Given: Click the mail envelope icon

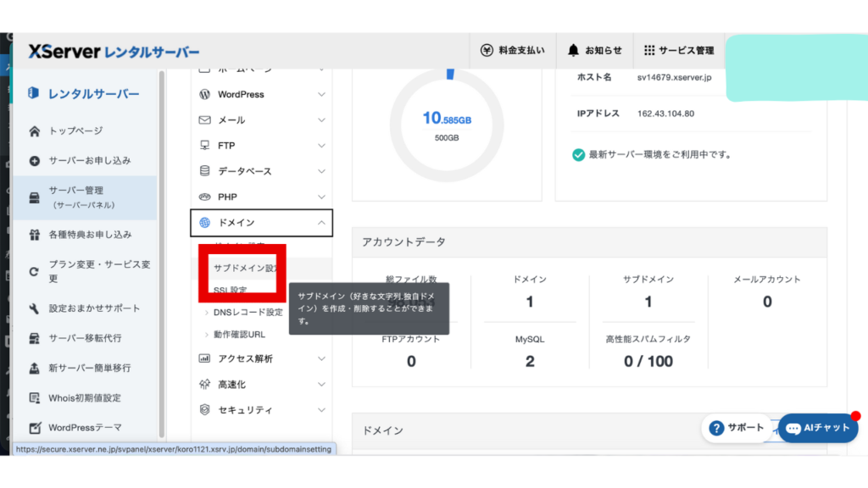Looking at the screenshot, I should click(x=204, y=120).
